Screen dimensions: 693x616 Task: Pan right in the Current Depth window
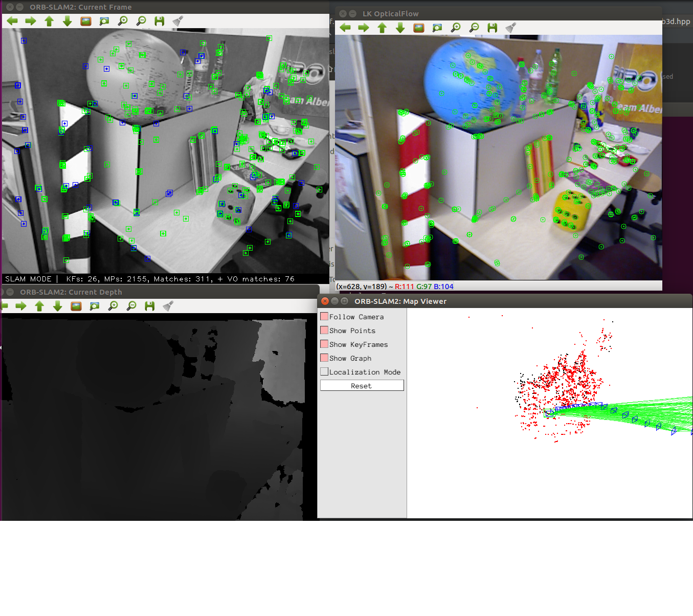(21, 306)
